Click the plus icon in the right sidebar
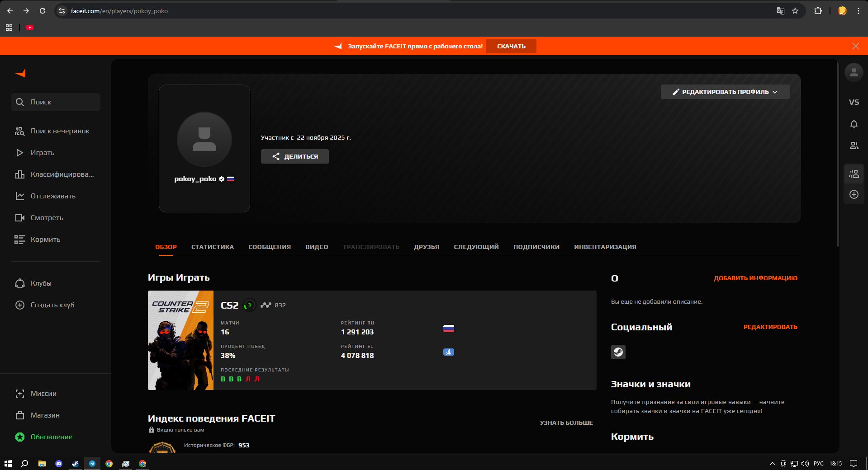 pos(854,194)
